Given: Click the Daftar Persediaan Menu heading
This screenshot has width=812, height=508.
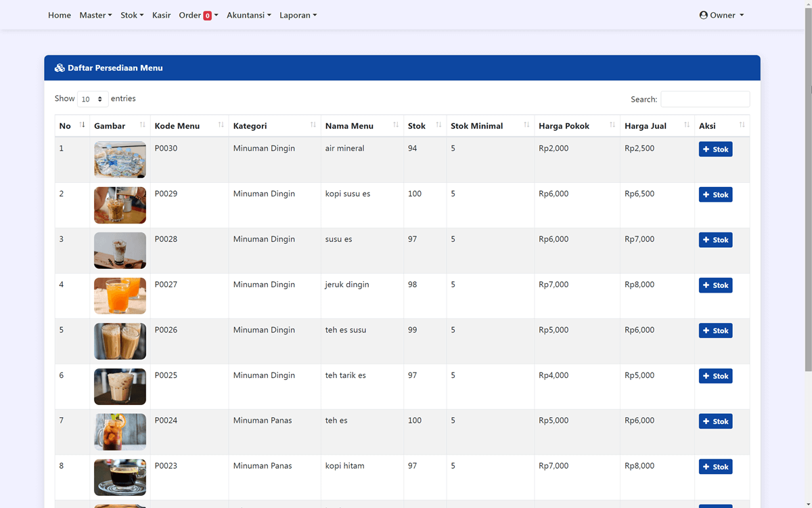Looking at the screenshot, I should pos(115,68).
